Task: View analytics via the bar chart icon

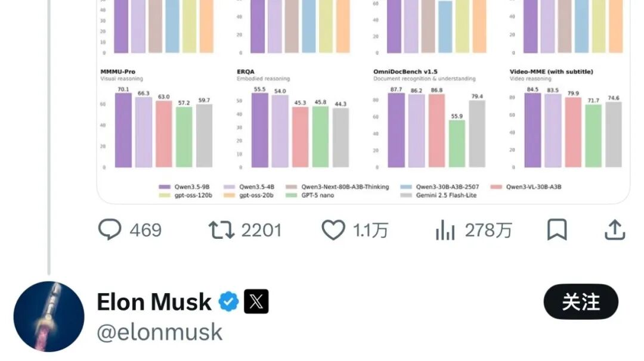Action: pos(445,230)
